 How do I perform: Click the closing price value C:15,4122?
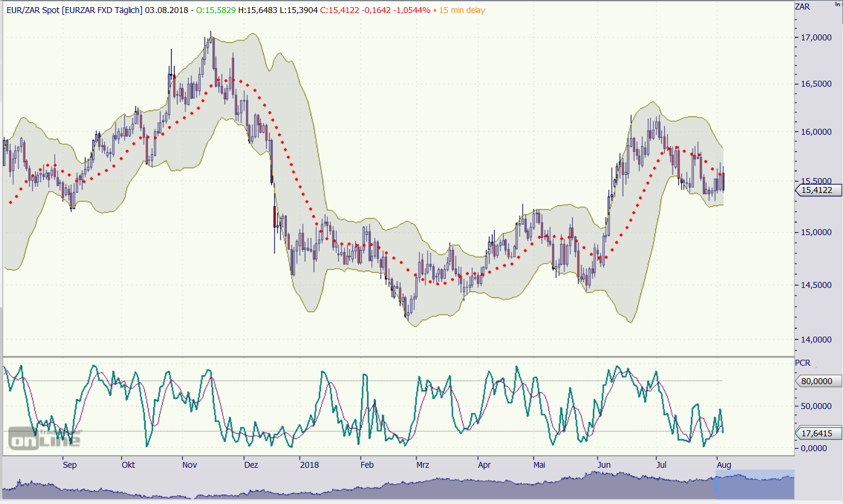click(339, 10)
